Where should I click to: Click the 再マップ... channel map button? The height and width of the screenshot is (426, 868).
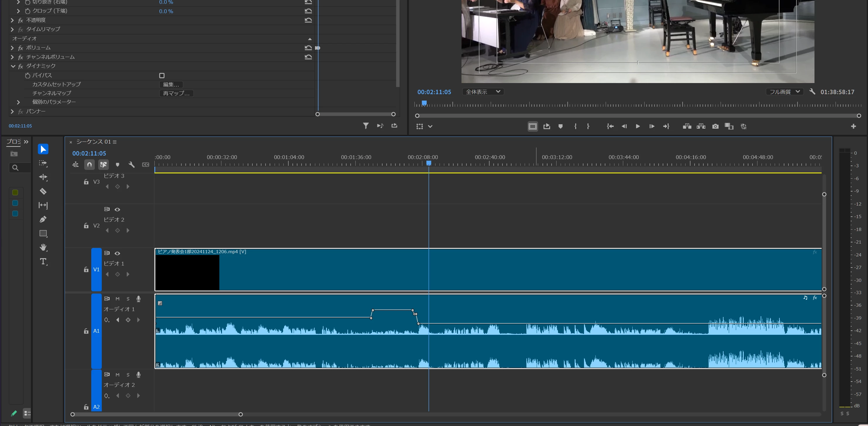point(176,93)
